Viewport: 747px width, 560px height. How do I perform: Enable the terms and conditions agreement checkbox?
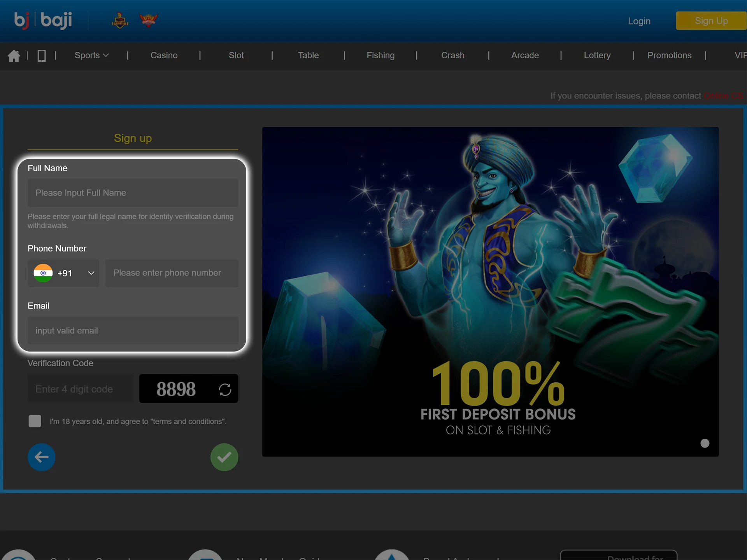click(35, 421)
